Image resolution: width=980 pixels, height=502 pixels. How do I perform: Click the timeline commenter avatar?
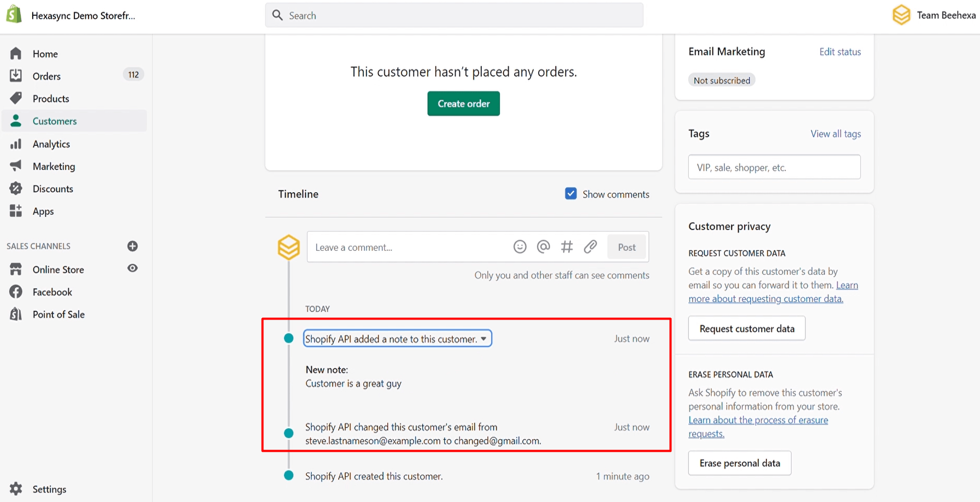pos(288,247)
